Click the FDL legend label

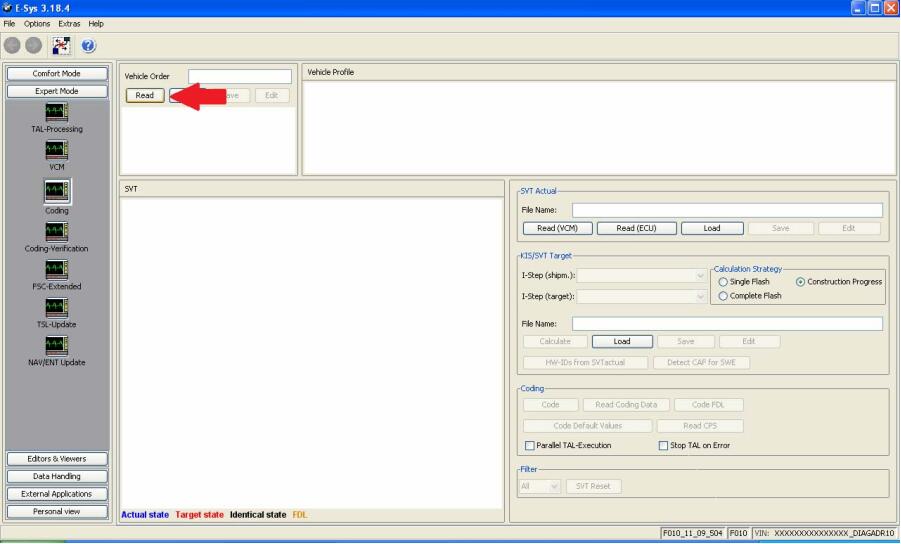[x=299, y=515]
